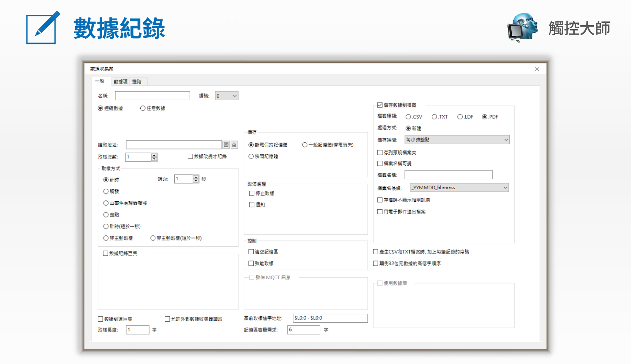Enable the 數據改變才記錄 checkbox
Viewport: 631px width, 364px height.
point(190,156)
